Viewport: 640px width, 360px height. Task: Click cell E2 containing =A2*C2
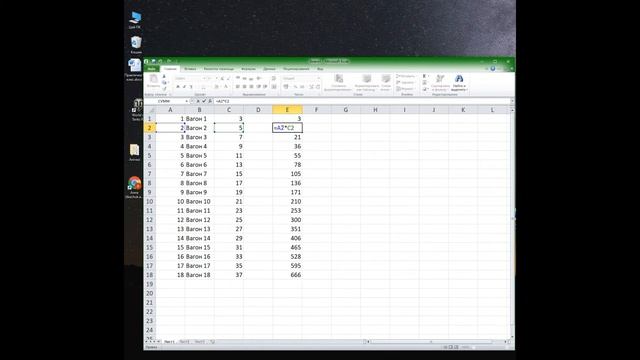[287, 128]
